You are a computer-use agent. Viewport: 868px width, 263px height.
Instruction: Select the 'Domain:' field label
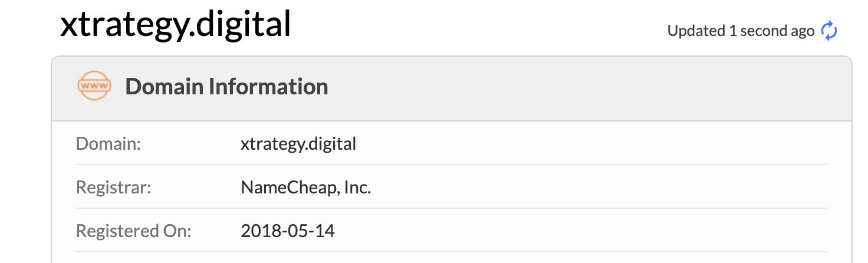click(108, 144)
